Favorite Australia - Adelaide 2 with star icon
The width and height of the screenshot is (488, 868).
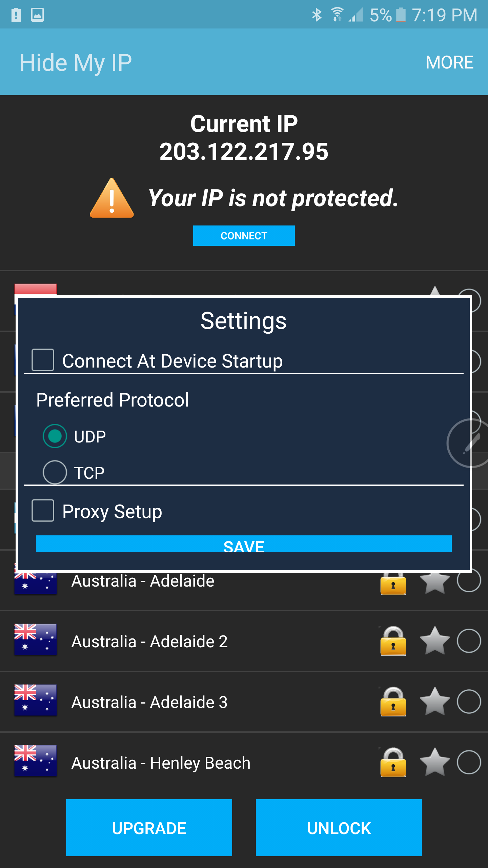coord(435,640)
